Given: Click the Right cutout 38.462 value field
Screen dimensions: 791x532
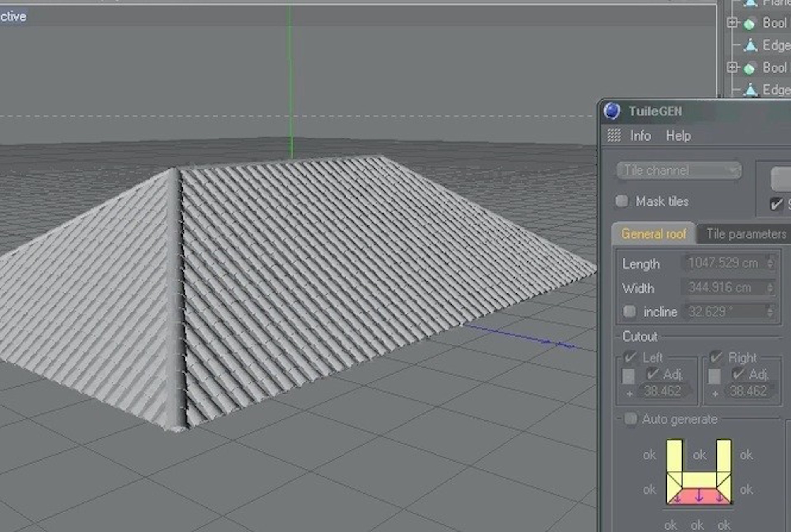Looking at the screenshot, I should pos(749,391).
